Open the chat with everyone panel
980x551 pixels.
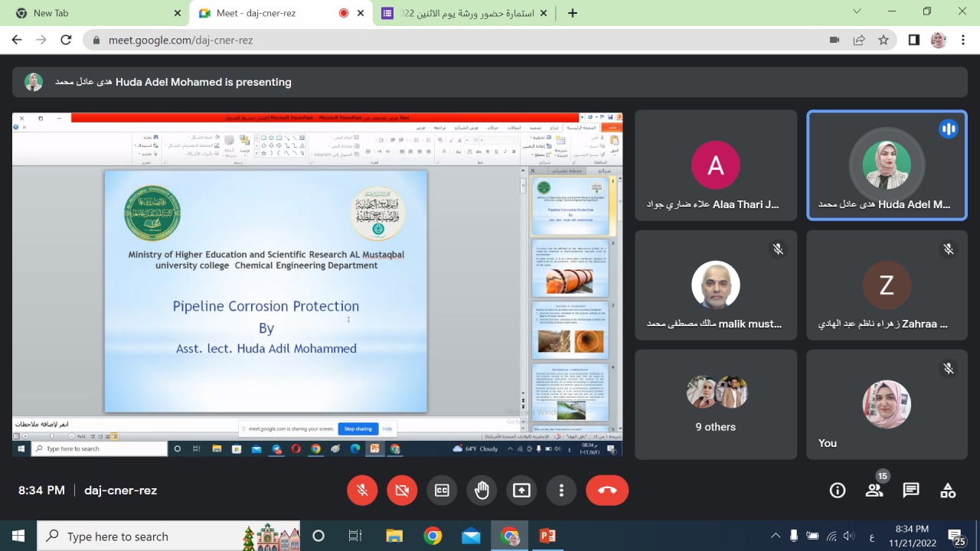click(911, 491)
